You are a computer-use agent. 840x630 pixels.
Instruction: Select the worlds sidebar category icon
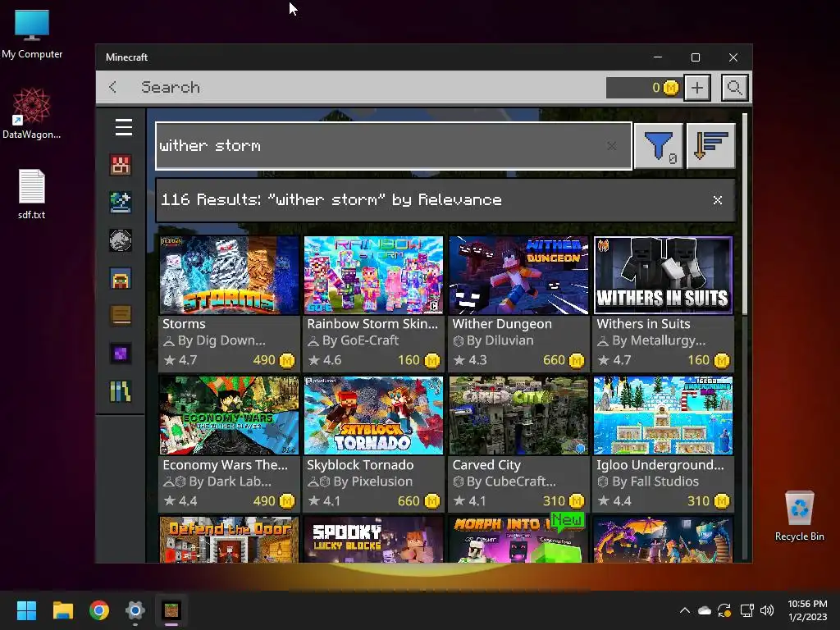pos(121,203)
